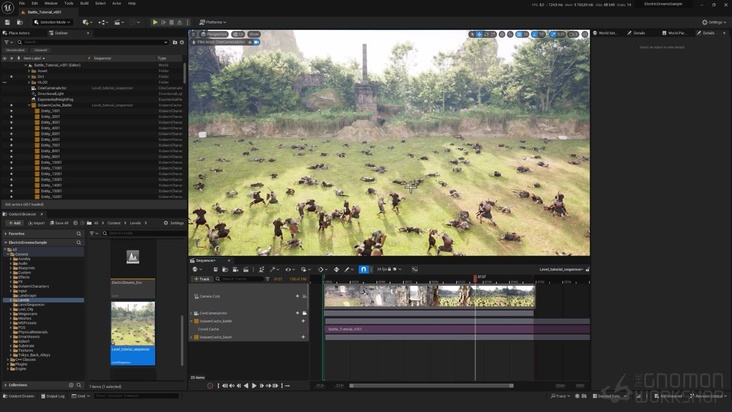Toggle the Uncontrolled filter chip in Outliner
The image size is (732, 412).
(x=15, y=50)
